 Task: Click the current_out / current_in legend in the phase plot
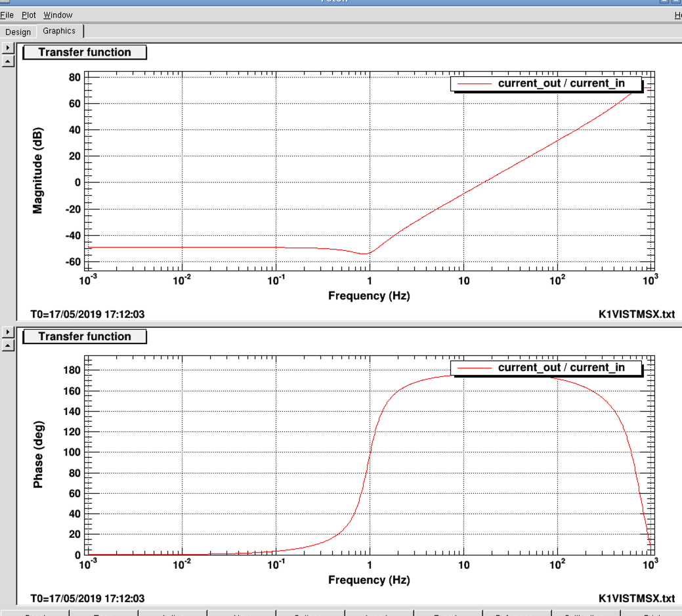pos(546,368)
